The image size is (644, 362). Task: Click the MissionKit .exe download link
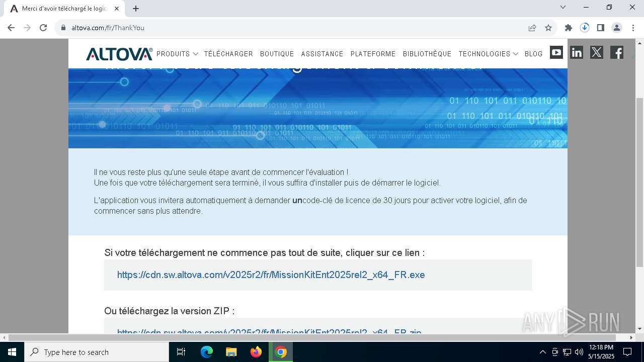click(271, 275)
